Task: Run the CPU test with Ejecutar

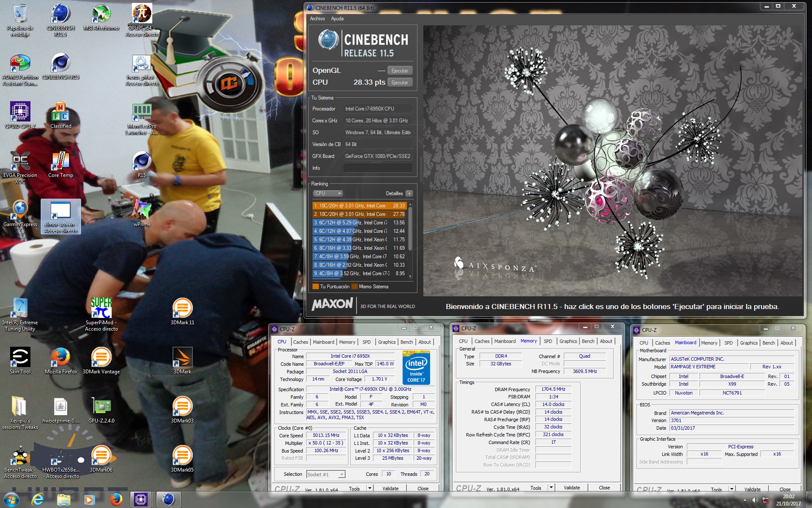Action: pos(400,83)
